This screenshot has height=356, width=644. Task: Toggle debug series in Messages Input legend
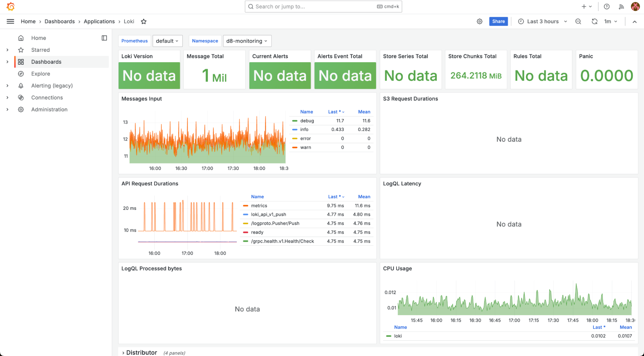click(x=307, y=121)
